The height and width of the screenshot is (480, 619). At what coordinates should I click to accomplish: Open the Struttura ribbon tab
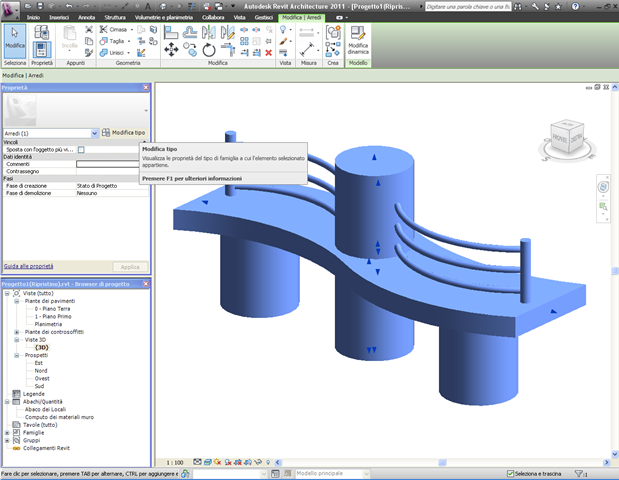115,18
